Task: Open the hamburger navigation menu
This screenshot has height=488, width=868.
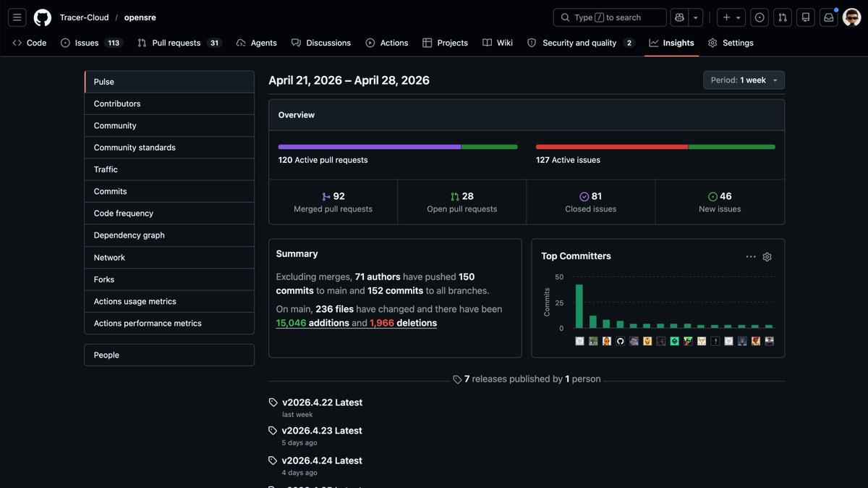Action: tap(17, 17)
